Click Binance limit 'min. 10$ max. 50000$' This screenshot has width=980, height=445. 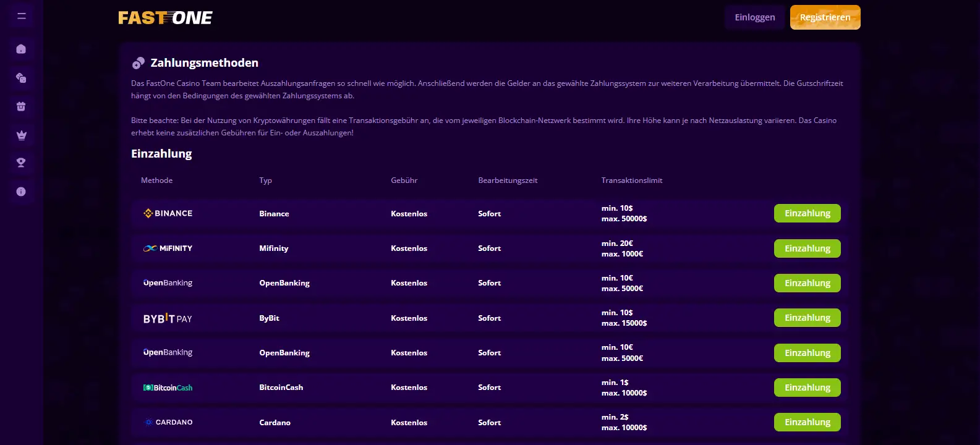click(624, 213)
